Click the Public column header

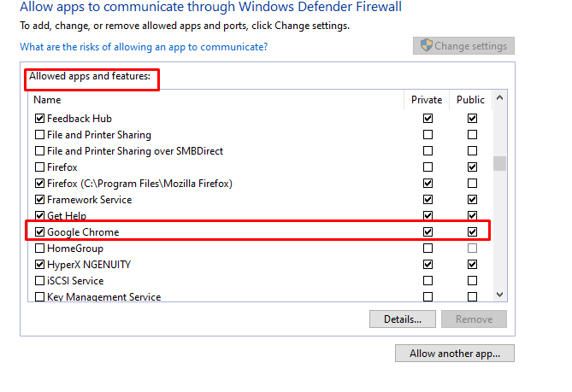click(x=470, y=100)
